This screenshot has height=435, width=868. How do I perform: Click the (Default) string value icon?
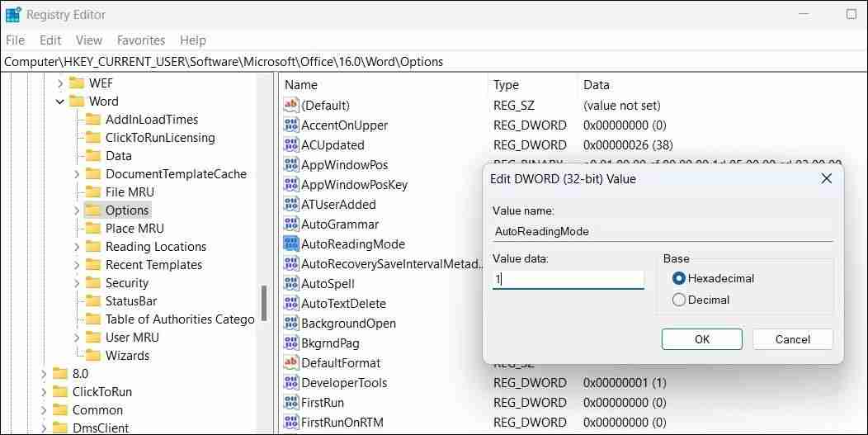point(290,106)
